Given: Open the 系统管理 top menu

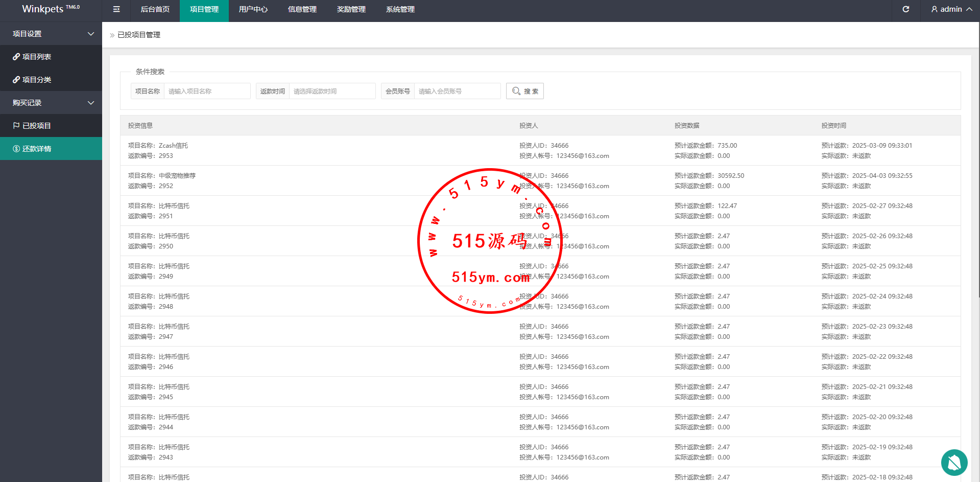Looking at the screenshot, I should click(x=400, y=9).
